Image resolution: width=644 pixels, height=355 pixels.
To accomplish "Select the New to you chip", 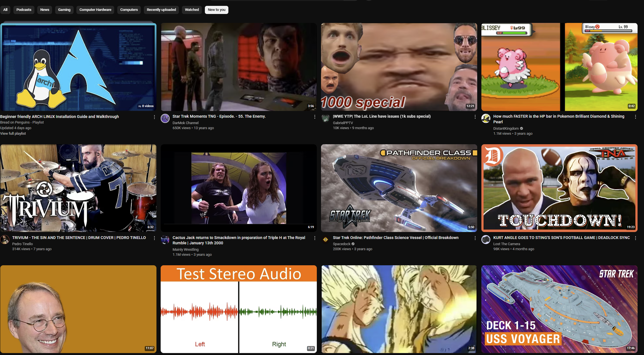I will 216,10.
